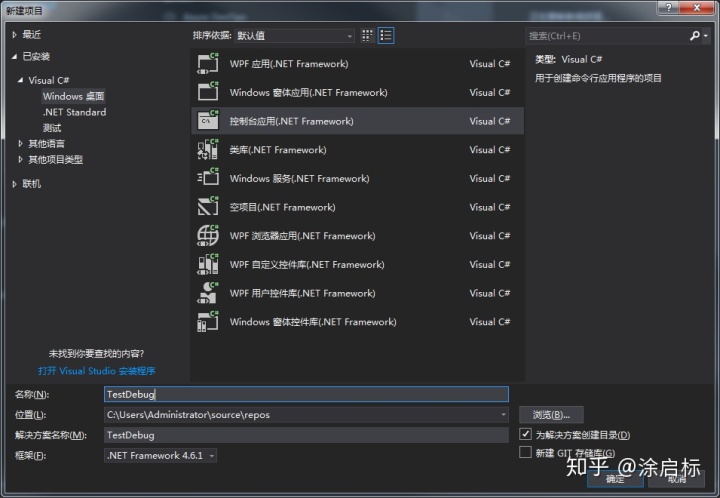Click the 最近 tree label

pos(32,34)
